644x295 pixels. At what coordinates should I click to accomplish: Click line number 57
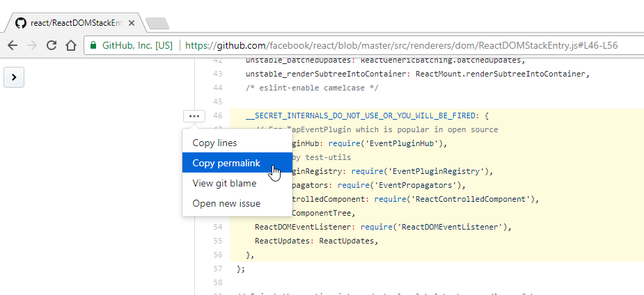[x=218, y=269]
